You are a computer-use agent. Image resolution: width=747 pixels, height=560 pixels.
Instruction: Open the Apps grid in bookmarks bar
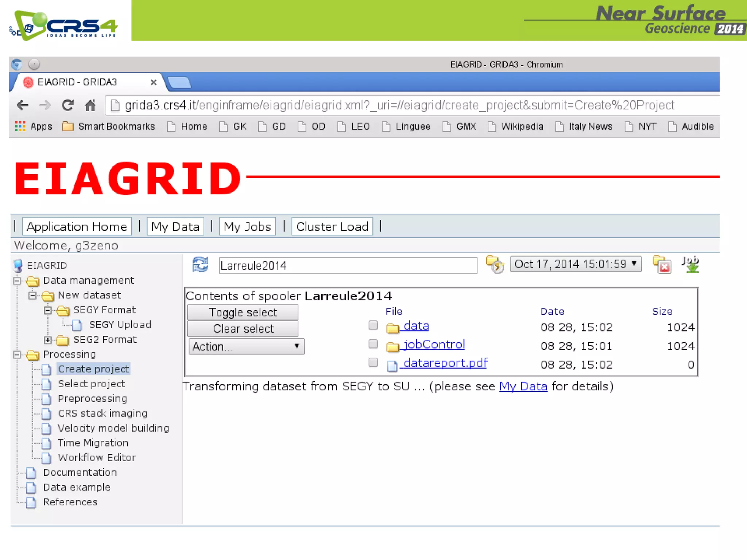20,127
